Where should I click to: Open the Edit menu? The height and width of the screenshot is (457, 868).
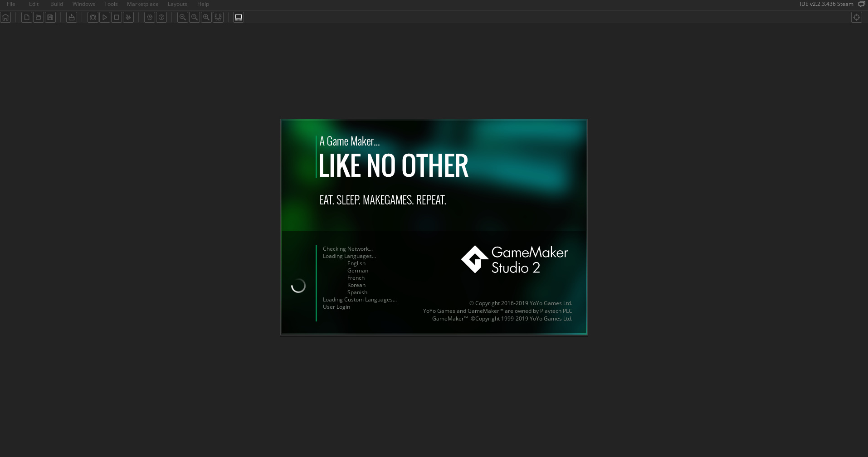(34, 4)
